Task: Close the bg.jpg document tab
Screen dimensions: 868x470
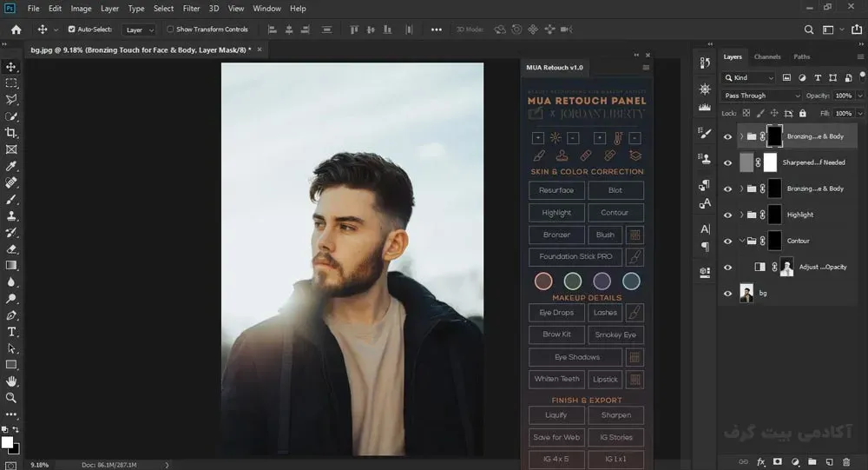Action: [x=259, y=50]
